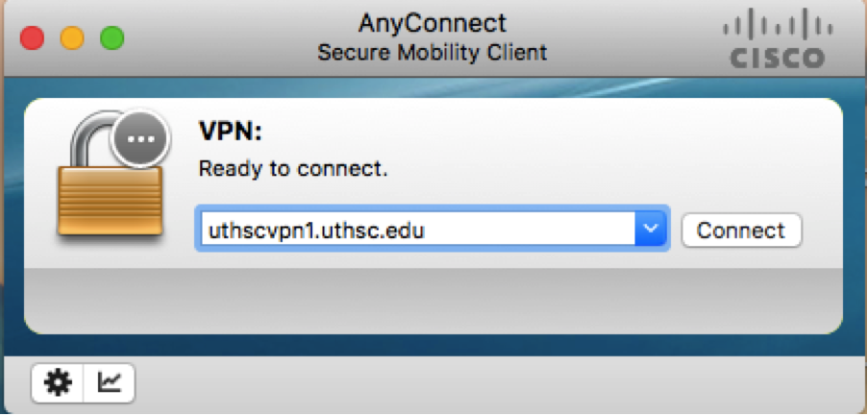
Task: Click the "Ready to connect." status text
Action: click(292, 170)
